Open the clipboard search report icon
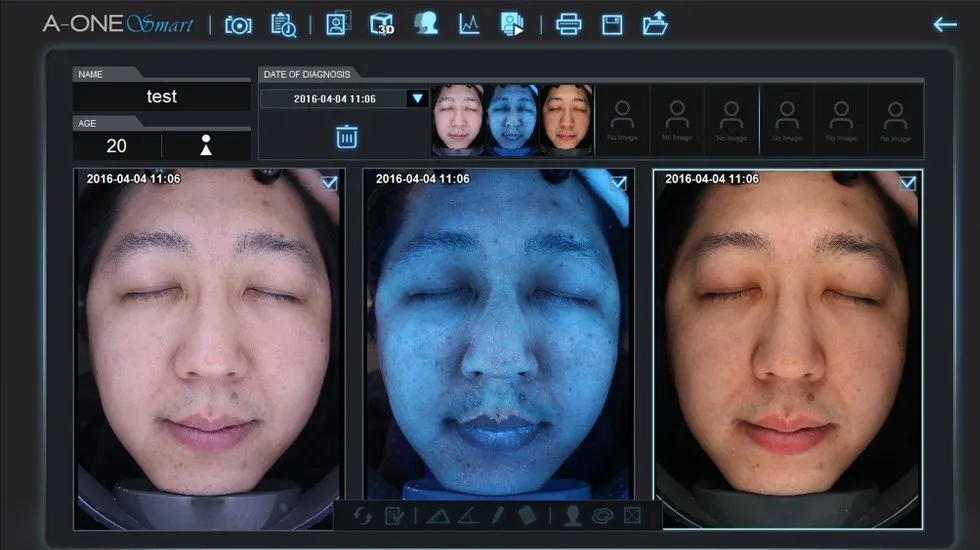The height and width of the screenshot is (550, 980). 283,24
